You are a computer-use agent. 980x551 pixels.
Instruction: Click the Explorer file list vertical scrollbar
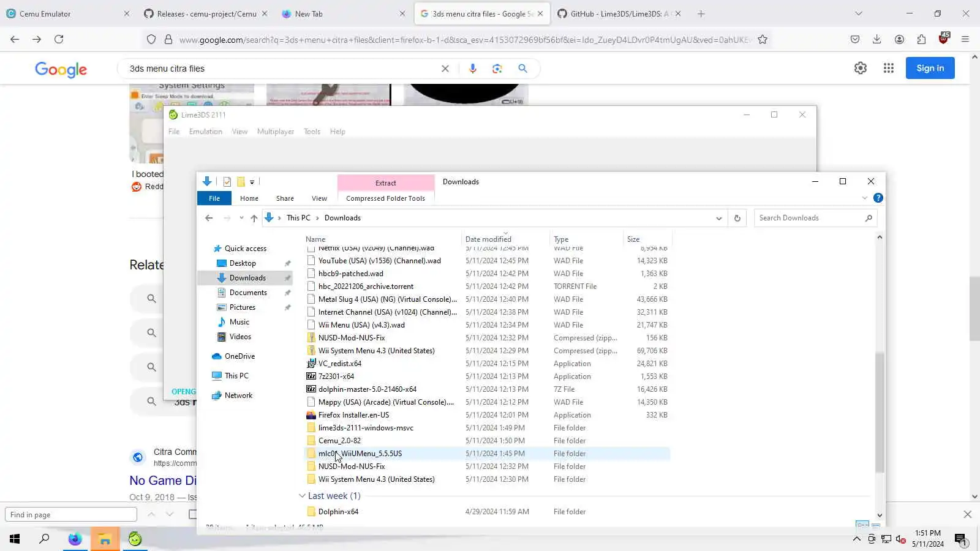880,413
